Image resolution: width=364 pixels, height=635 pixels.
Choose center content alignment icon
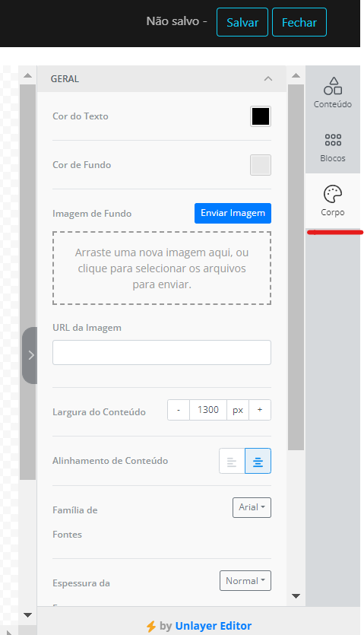(x=258, y=462)
